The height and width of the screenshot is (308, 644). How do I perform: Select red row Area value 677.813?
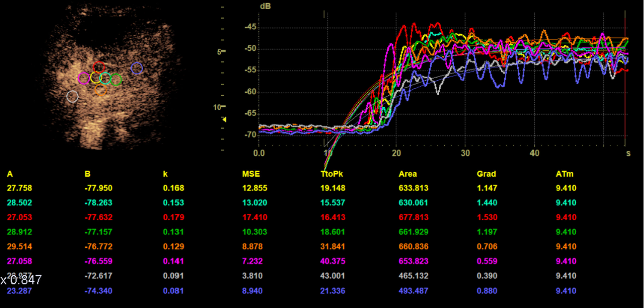pos(414,217)
